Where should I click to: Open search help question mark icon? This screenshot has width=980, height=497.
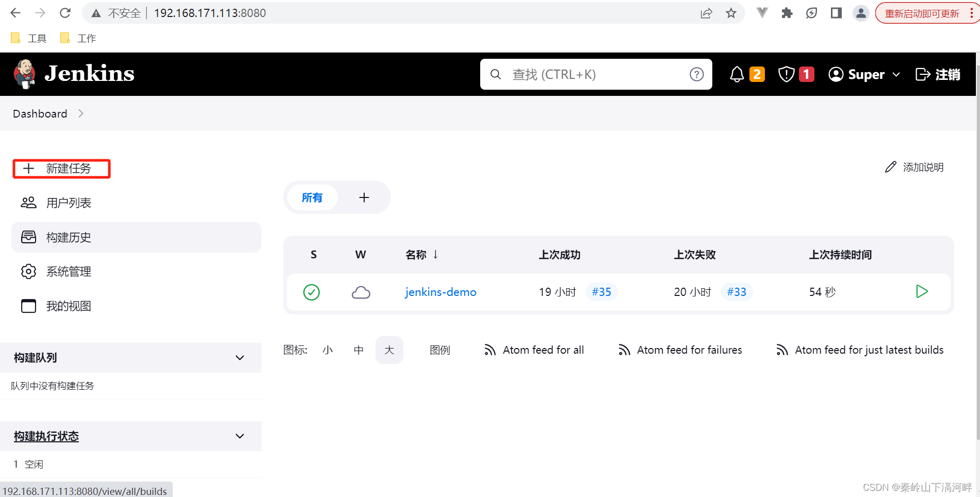(x=696, y=74)
